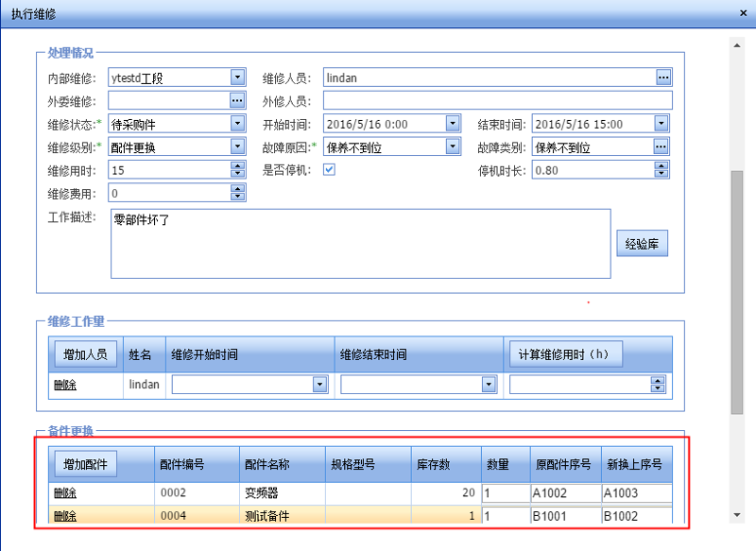This screenshot has width=756, height=551.
Task: Click the 工作描述 text area
Action: [x=361, y=244]
